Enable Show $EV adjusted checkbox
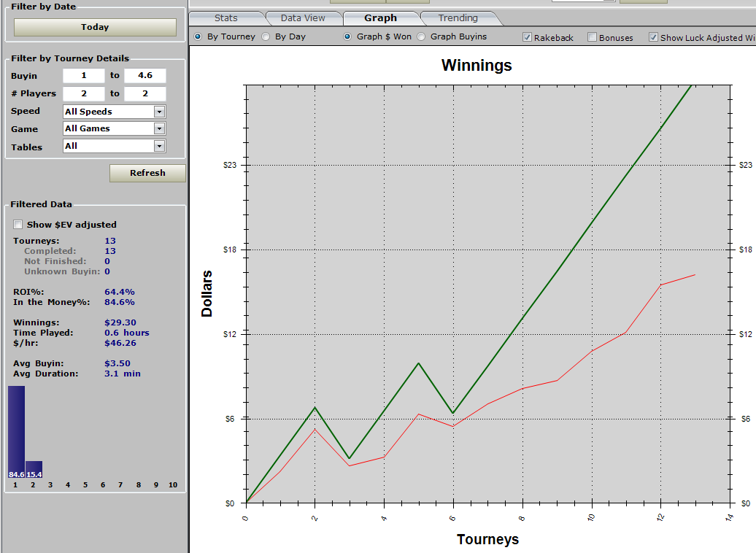 (18, 225)
